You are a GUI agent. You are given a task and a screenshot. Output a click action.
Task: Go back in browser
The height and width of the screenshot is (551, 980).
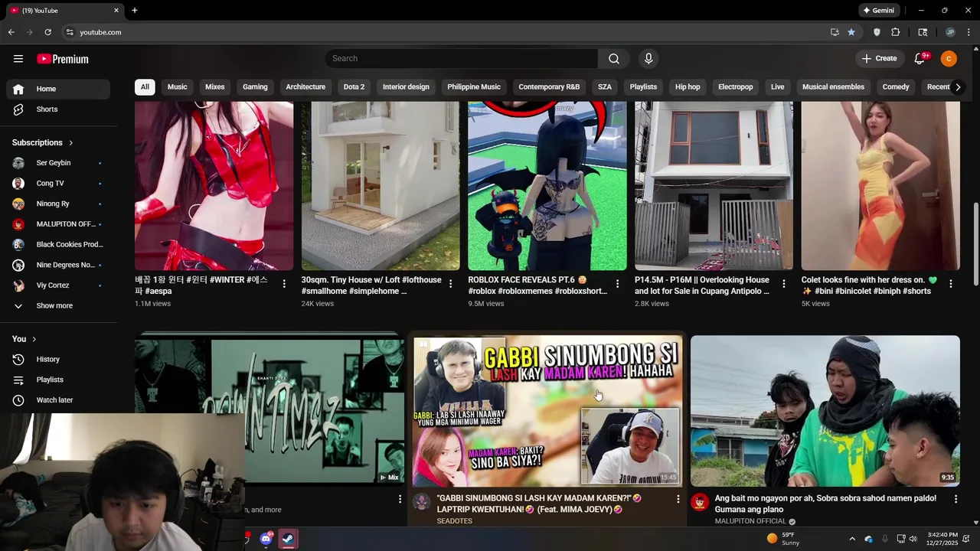pos(11,32)
